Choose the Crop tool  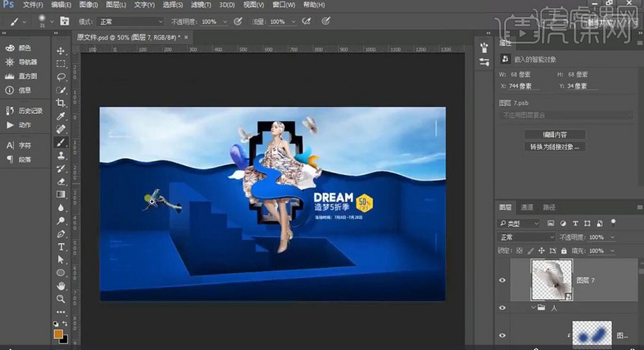click(x=61, y=103)
